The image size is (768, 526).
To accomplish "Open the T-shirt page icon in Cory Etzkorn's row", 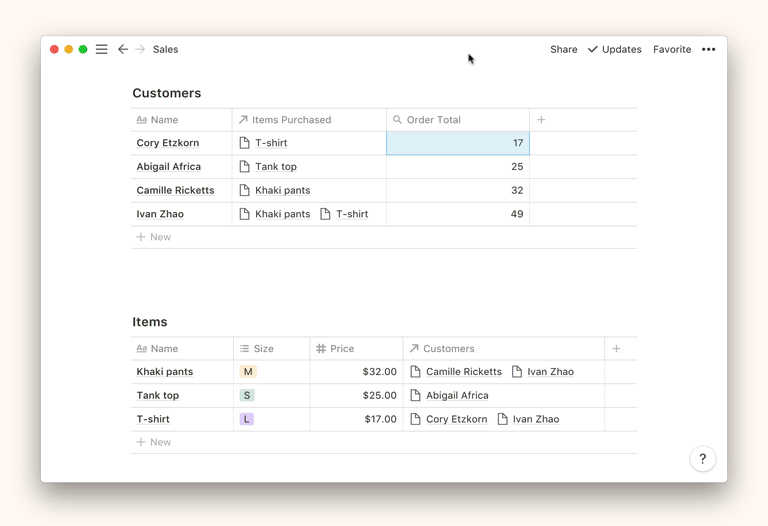I will 245,143.
